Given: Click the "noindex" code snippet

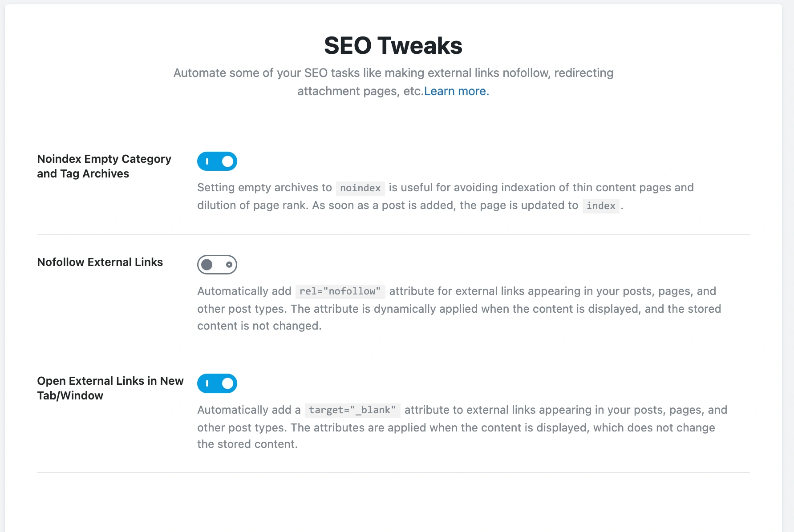Looking at the screenshot, I should pyautogui.click(x=360, y=188).
